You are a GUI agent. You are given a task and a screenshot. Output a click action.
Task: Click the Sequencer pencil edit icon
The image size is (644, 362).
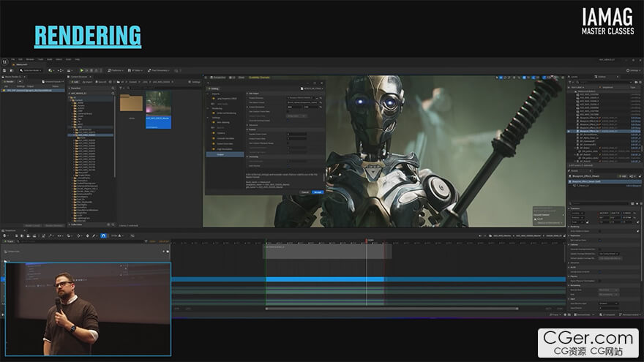[94, 235]
